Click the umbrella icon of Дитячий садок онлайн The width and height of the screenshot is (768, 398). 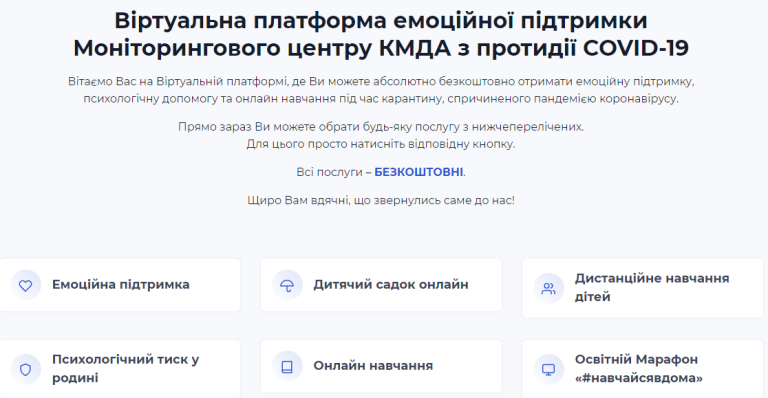click(287, 285)
